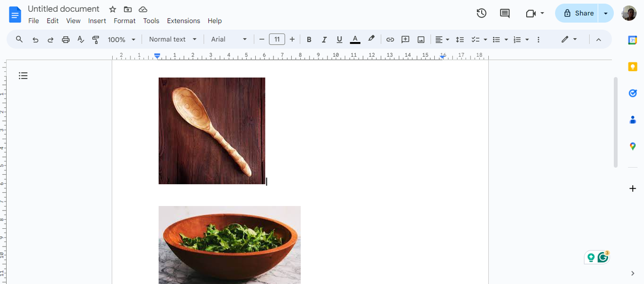644x284 pixels.
Task: Open the Tools menu
Action: coord(151,21)
